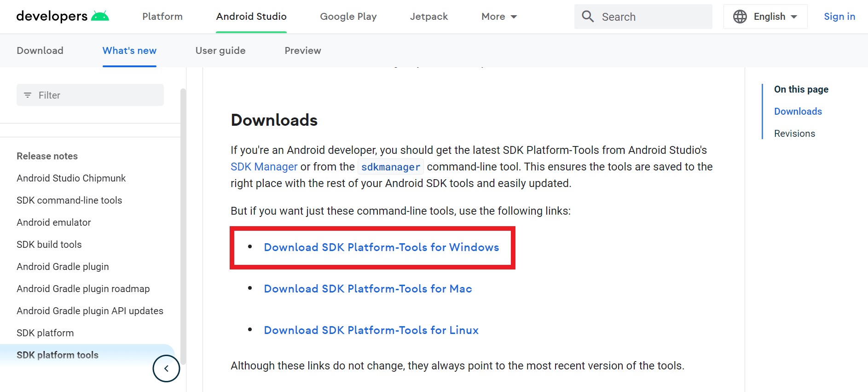Screen dimensions: 868x392
Task: Open the User guide sub-tab
Action: click(x=220, y=51)
